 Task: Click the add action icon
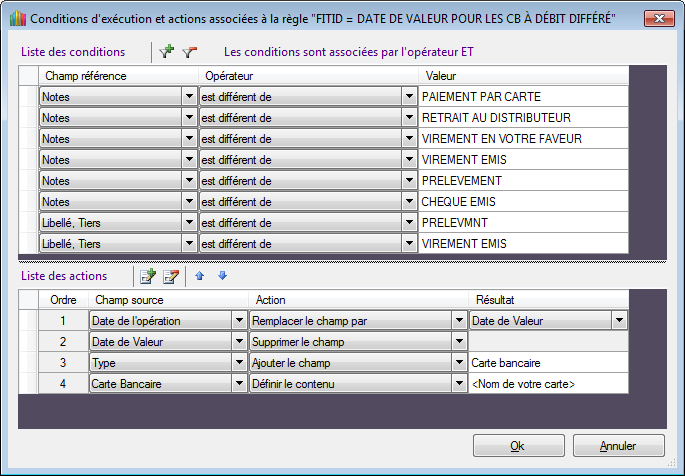[148, 276]
